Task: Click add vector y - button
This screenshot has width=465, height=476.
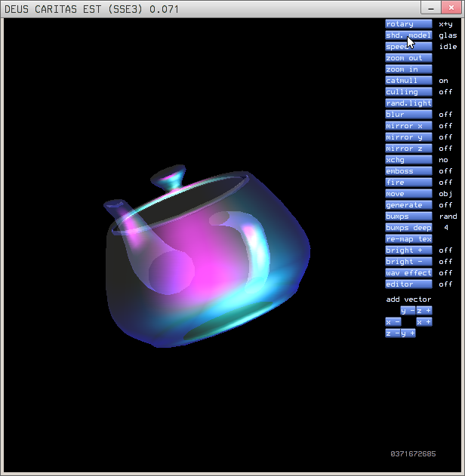Action: 408,311
